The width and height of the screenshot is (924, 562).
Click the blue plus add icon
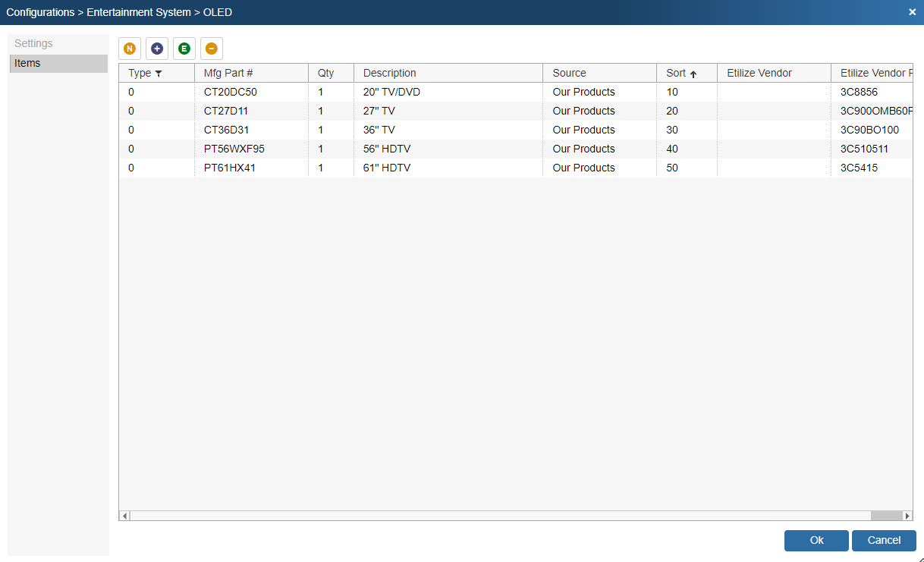[x=157, y=49]
